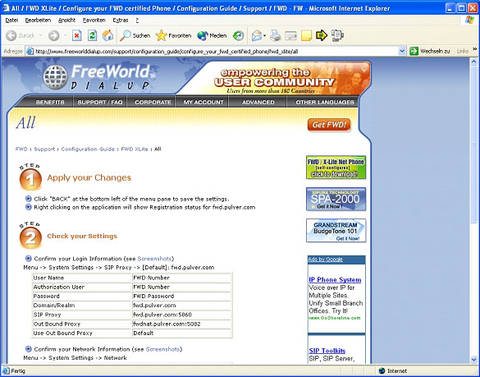The width and height of the screenshot is (480, 377).
Task: Click the SPA-2000 banner thumbnail
Action: tap(336, 199)
